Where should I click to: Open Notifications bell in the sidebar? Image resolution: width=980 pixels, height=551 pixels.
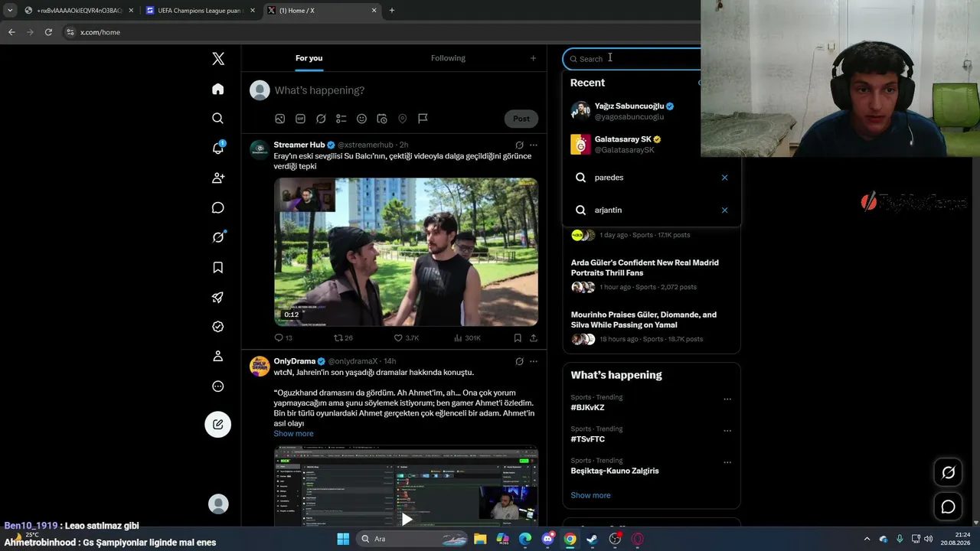click(218, 148)
